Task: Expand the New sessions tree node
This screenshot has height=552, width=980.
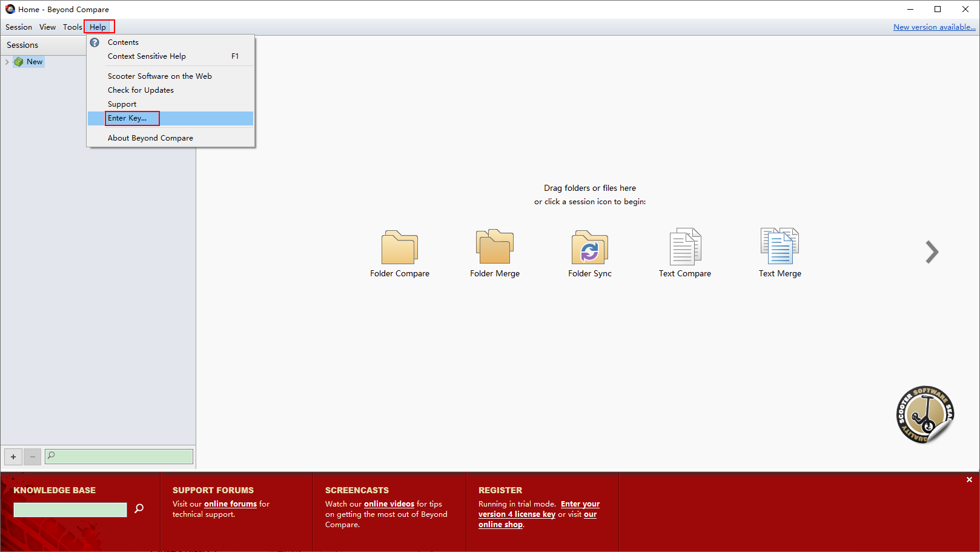Action: tap(7, 62)
